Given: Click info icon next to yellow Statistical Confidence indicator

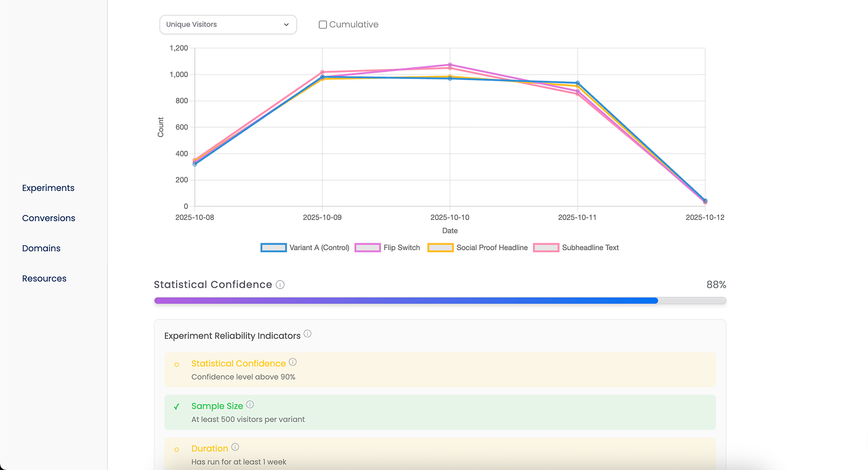Looking at the screenshot, I should [293, 362].
